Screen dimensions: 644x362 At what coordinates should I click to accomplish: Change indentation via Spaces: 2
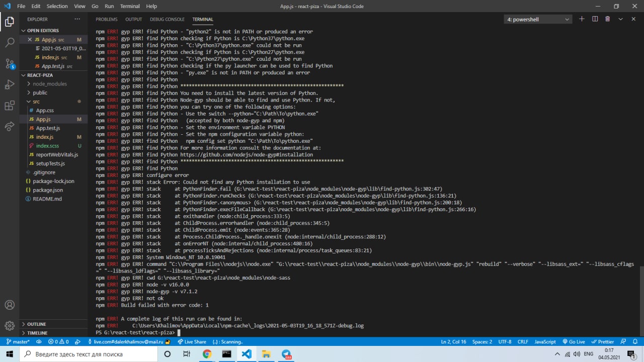[x=482, y=341]
